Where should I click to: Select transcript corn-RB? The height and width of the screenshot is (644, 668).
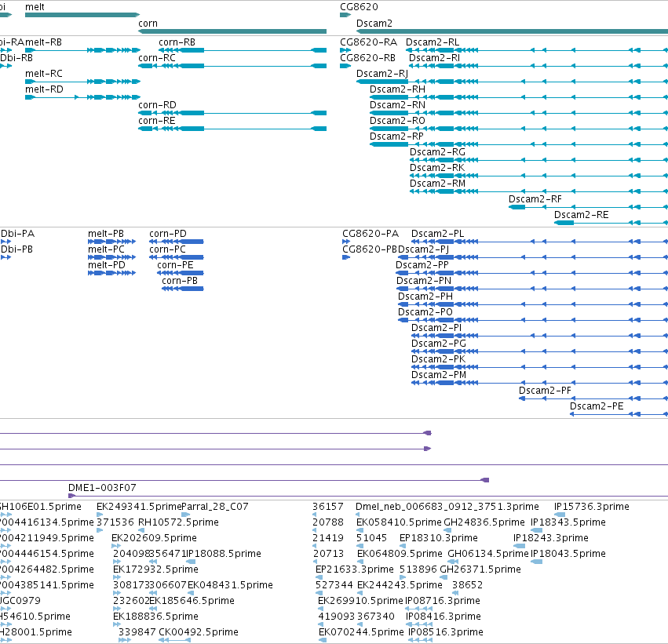(243, 50)
